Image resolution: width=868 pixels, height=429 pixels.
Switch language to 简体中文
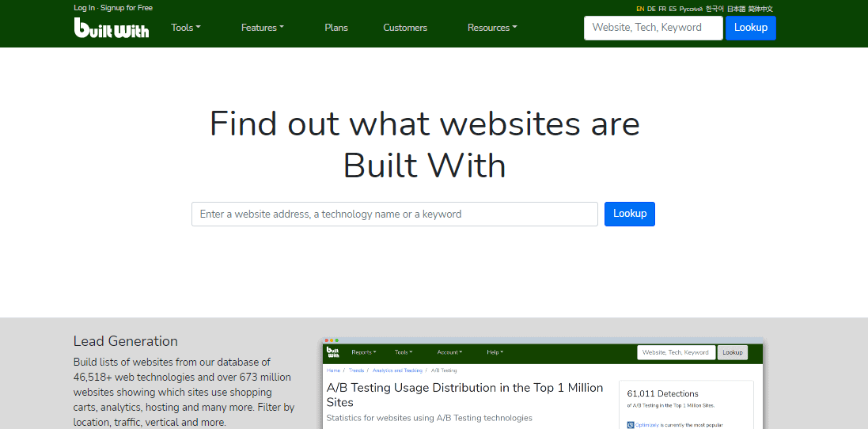[x=760, y=9]
